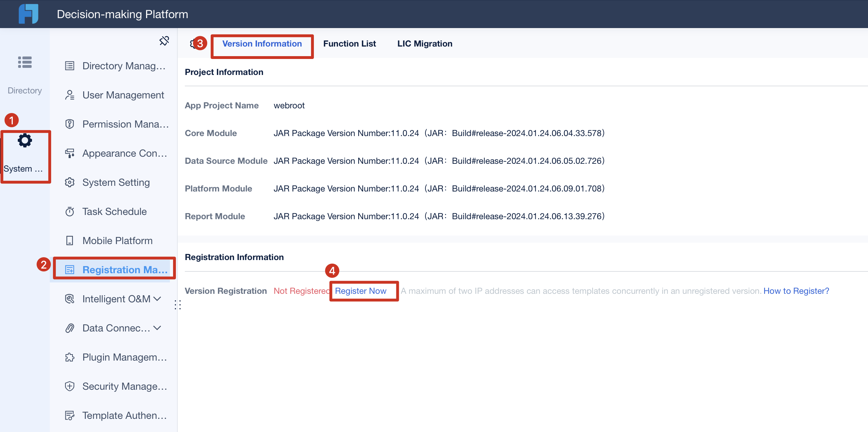Image resolution: width=868 pixels, height=432 pixels.
Task: Open System Setting via its gear icon
Action: click(x=70, y=182)
